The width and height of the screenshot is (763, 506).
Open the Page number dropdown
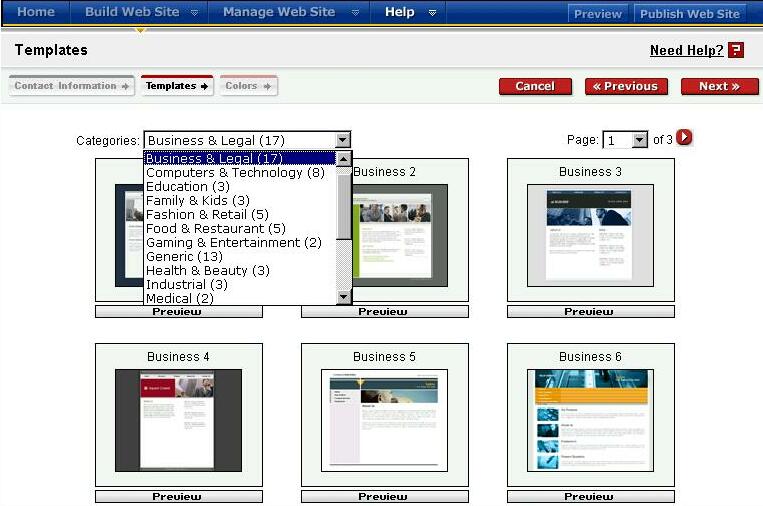click(x=640, y=141)
